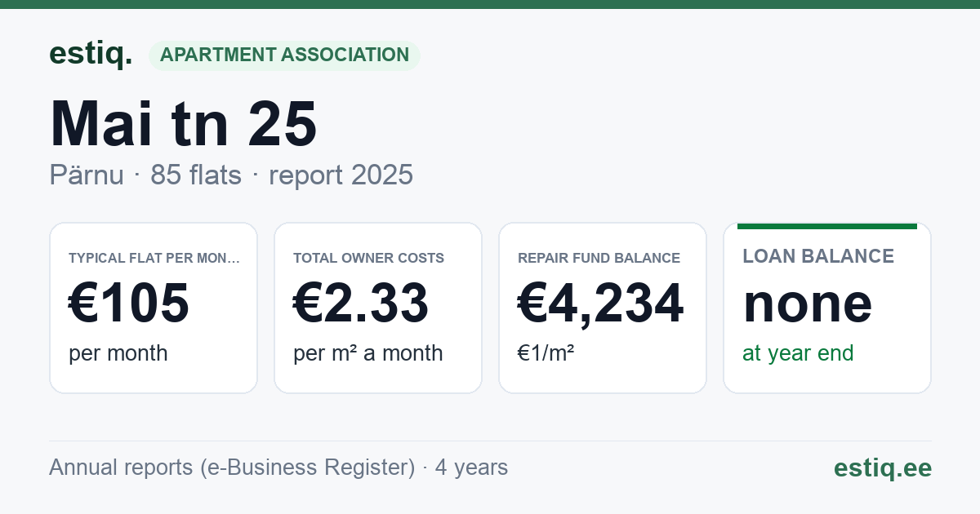Click the REPAIR FUND BALANCE label
Screen dimensions: 980x514
pyautogui.click(x=599, y=258)
